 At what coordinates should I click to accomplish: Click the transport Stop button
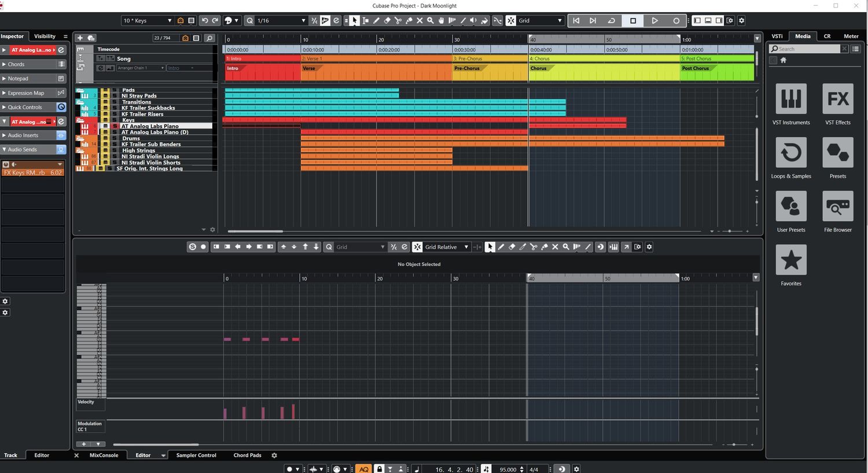633,20
